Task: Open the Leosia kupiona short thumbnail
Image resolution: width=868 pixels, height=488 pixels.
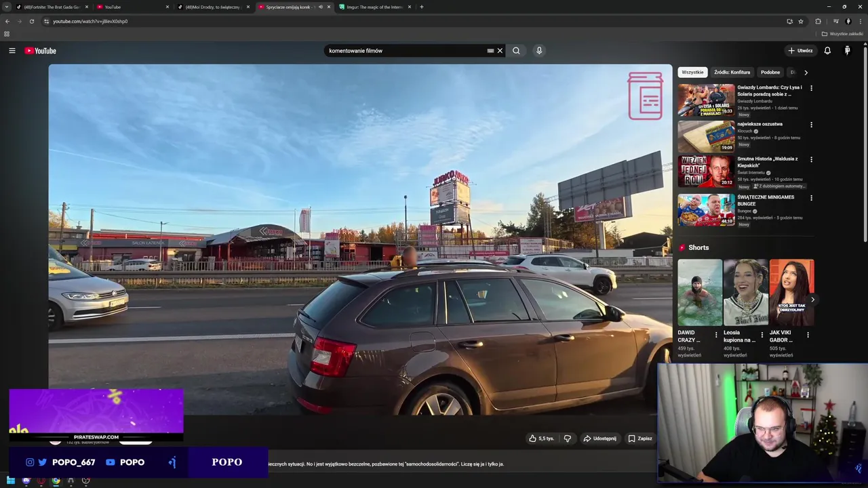Action: [x=746, y=293]
